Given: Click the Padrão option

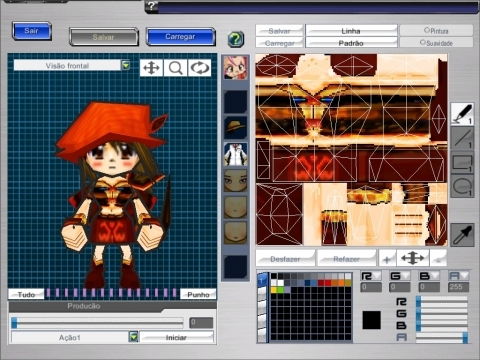Looking at the screenshot, I should [351, 43].
